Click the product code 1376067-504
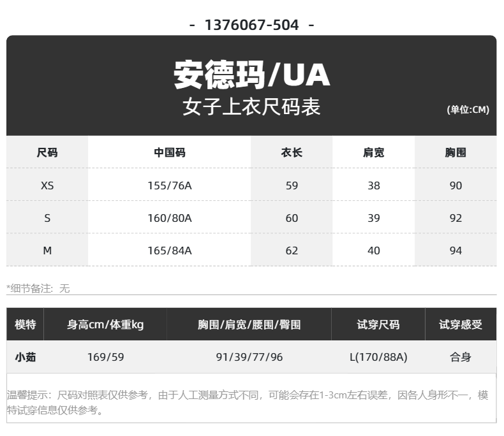Viewport: 504px width, 436px height. pyautogui.click(x=251, y=25)
